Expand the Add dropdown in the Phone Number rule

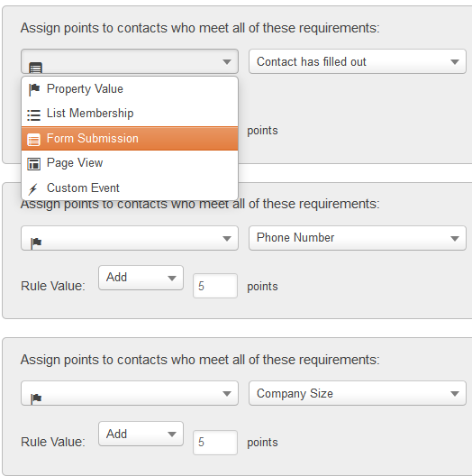[141, 278]
